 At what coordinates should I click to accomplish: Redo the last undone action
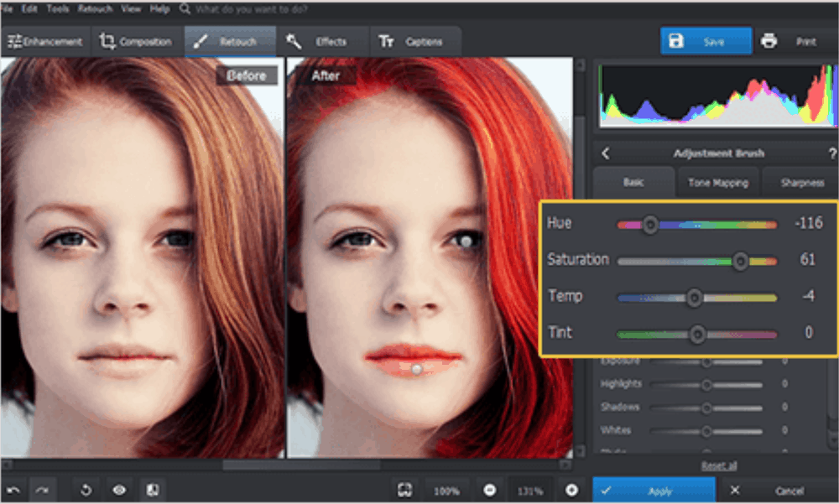tap(42, 490)
